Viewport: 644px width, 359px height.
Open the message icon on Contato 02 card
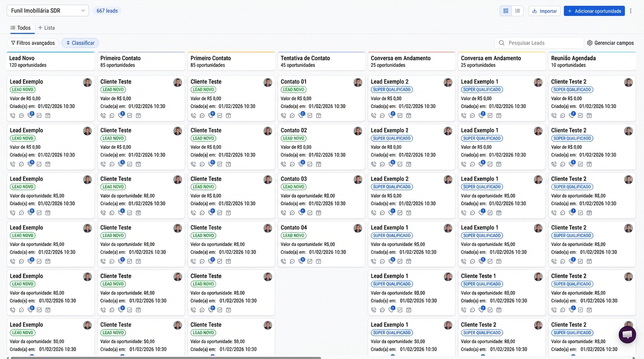pyautogui.click(x=292, y=164)
